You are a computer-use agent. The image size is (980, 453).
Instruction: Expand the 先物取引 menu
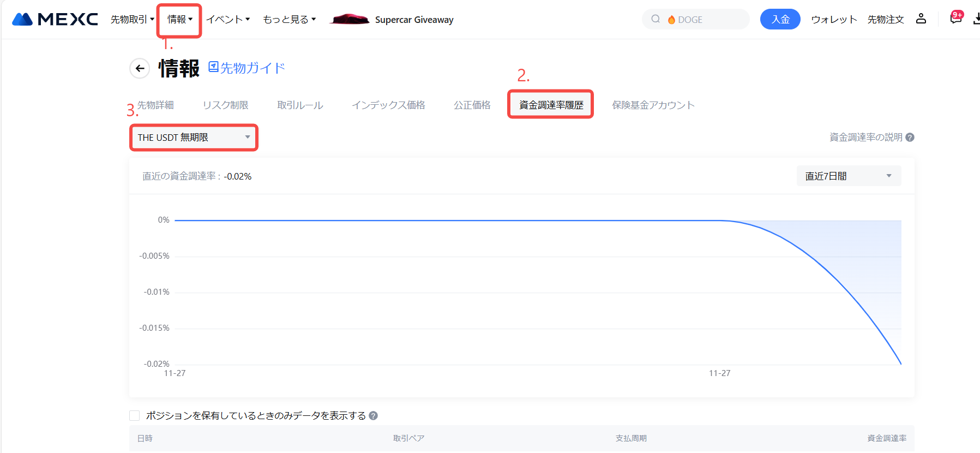(132, 19)
